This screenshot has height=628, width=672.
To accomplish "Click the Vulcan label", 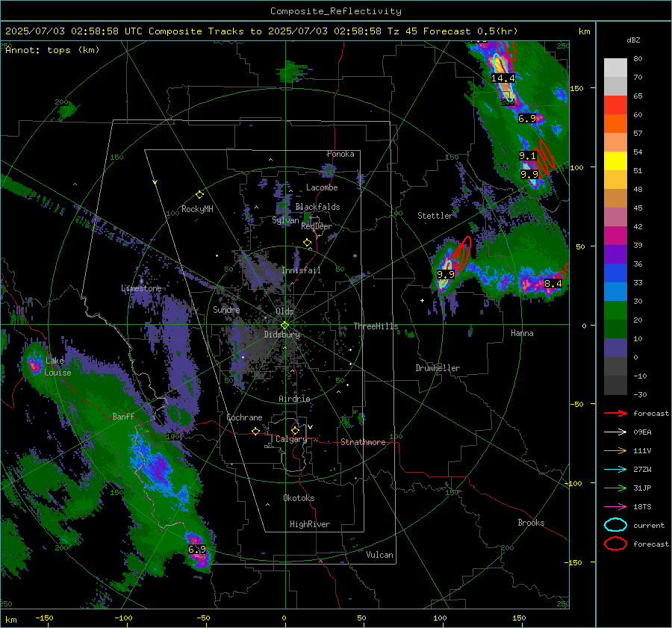I will click(x=380, y=555).
